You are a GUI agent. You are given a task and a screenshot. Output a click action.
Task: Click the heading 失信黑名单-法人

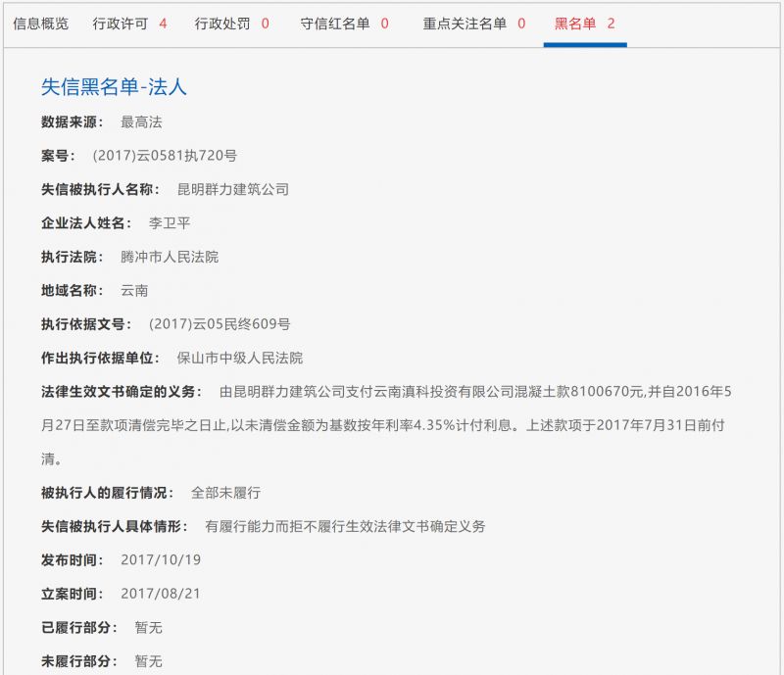pos(115,88)
